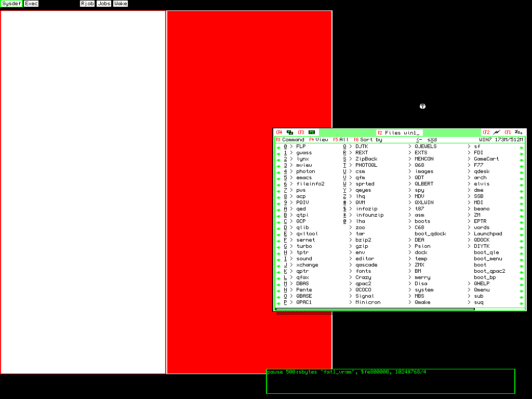Click the Jobs button
The height and width of the screenshot is (399, 532).
(104, 4)
